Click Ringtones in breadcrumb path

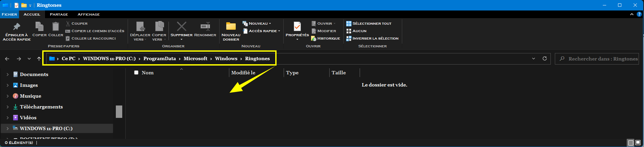(x=257, y=58)
